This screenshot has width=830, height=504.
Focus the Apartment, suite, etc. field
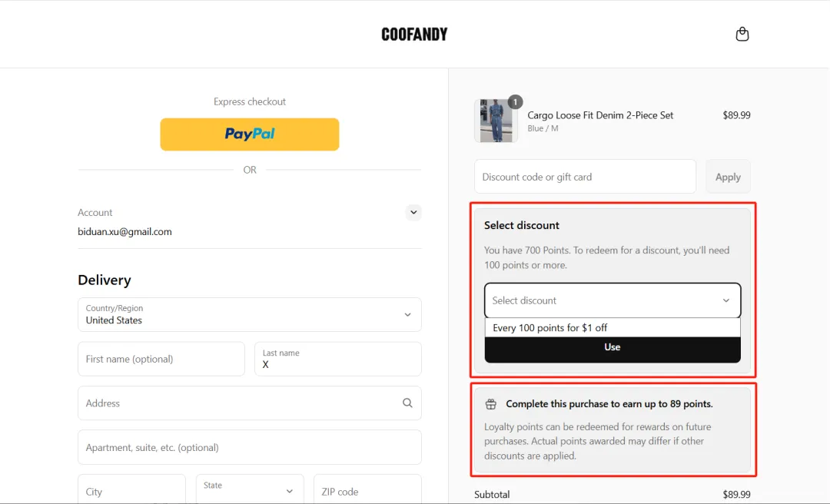click(249, 447)
